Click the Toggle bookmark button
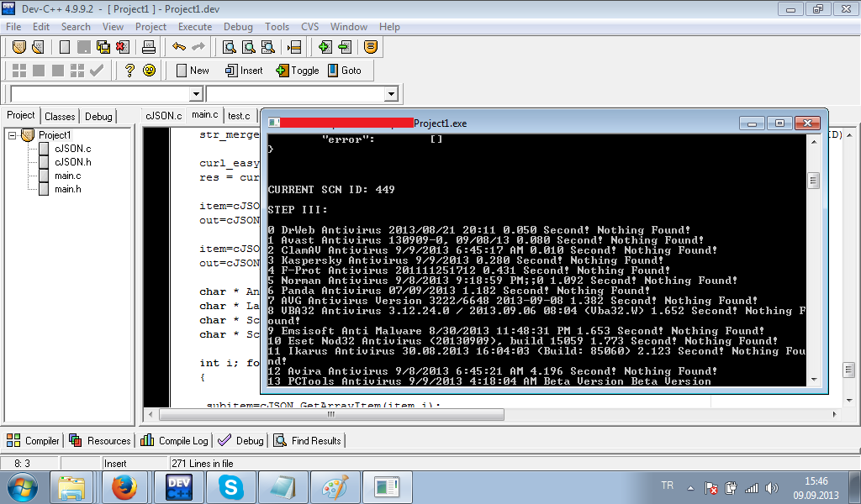 pyautogui.click(x=297, y=71)
